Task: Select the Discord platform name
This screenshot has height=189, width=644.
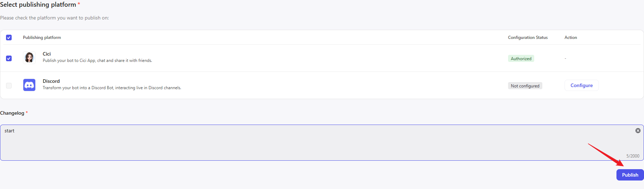Action: (x=51, y=81)
